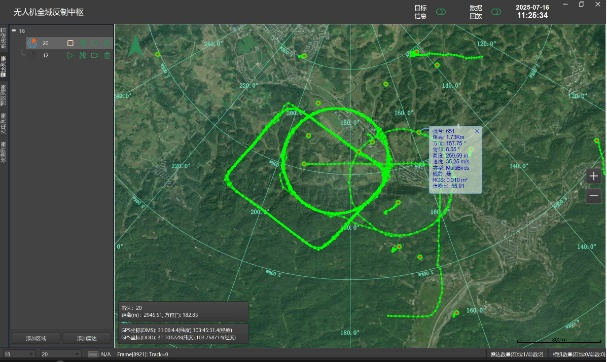The height and width of the screenshot is (362, 607).
Task: Open the fourth vertical sidebar tab
Action: [x=3, y=123]
